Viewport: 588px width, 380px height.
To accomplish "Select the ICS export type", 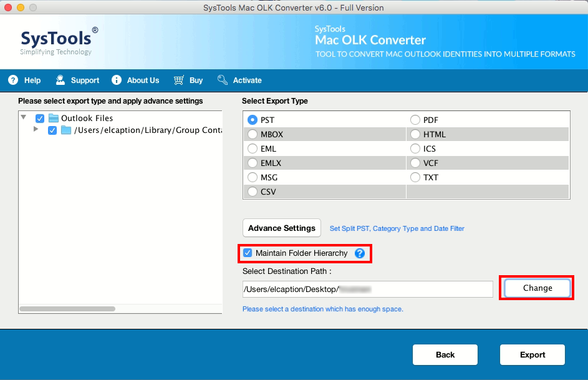I will tap(415, 149).
